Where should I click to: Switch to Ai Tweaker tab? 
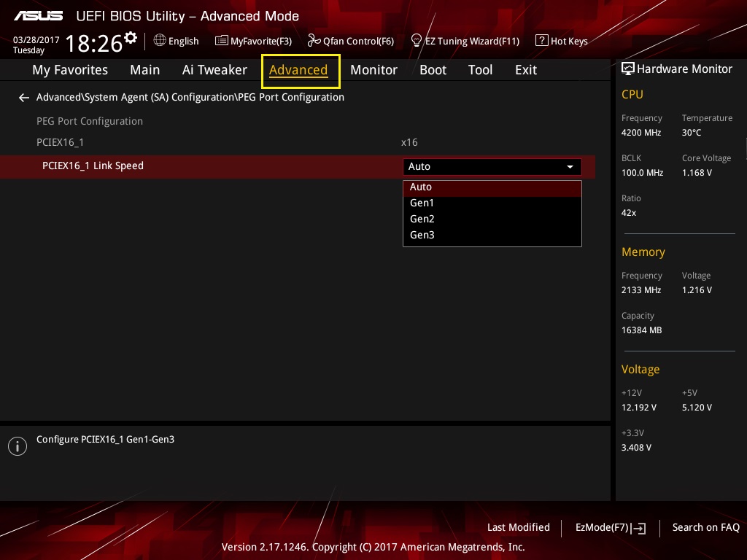(214, 70)
